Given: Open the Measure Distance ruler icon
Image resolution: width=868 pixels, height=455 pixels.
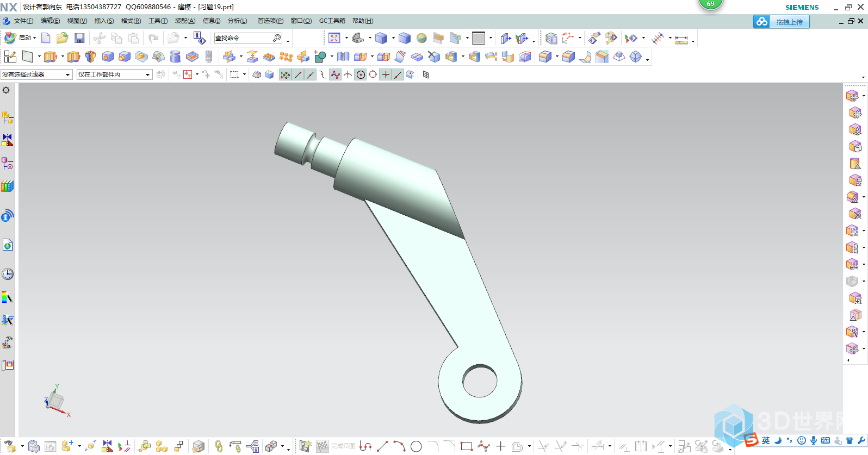Looking at the screenshot, I should (x=681, y=39).
